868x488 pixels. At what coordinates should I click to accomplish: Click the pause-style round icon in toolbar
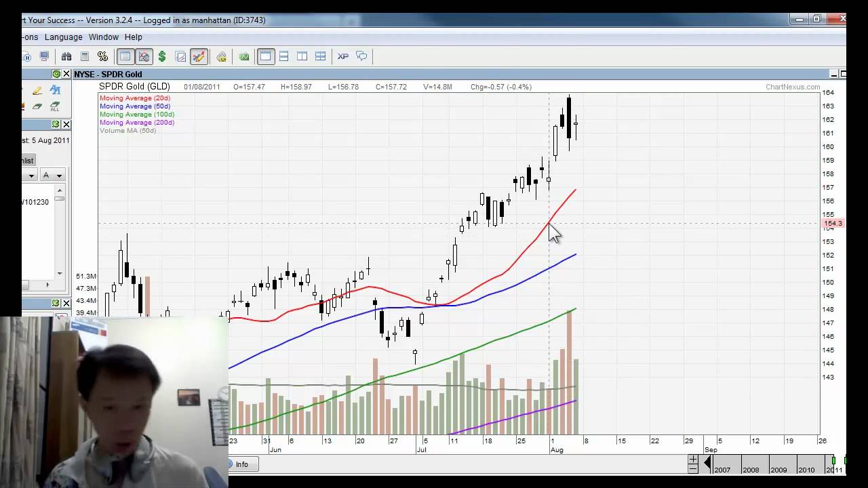coord(26,56)
